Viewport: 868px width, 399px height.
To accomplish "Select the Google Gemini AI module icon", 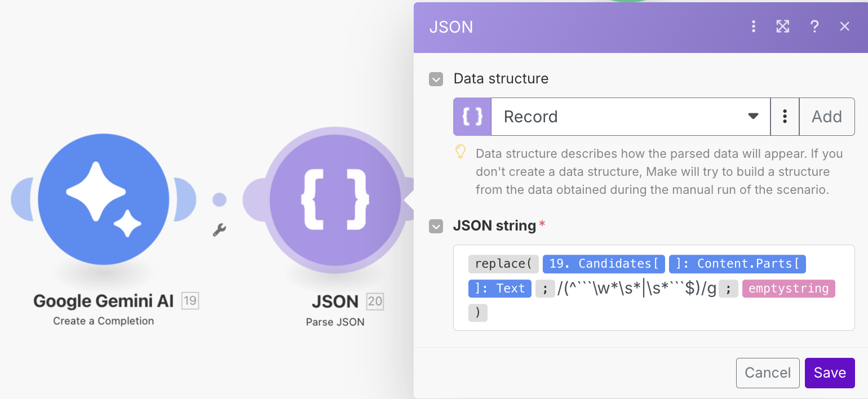I will [104, 199].
